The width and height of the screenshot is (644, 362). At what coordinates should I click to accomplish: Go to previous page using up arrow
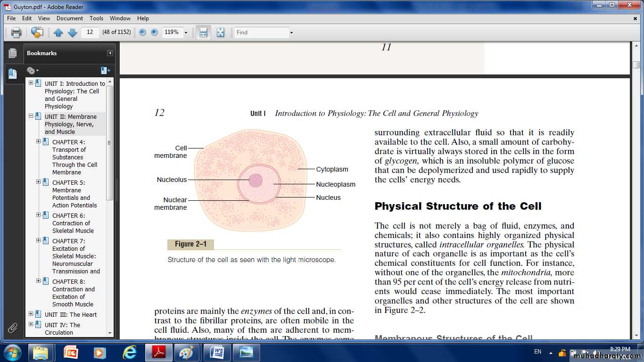click(x=58, y=33)
